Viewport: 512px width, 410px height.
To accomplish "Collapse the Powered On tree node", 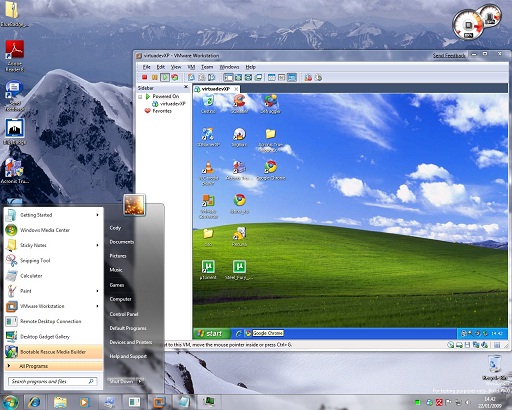I will point(140,97).
